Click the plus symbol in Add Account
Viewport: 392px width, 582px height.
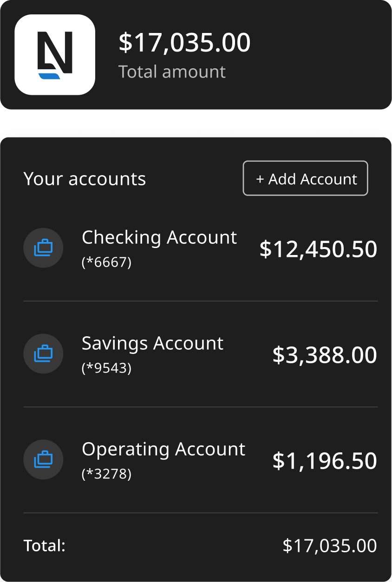(260, 178)
